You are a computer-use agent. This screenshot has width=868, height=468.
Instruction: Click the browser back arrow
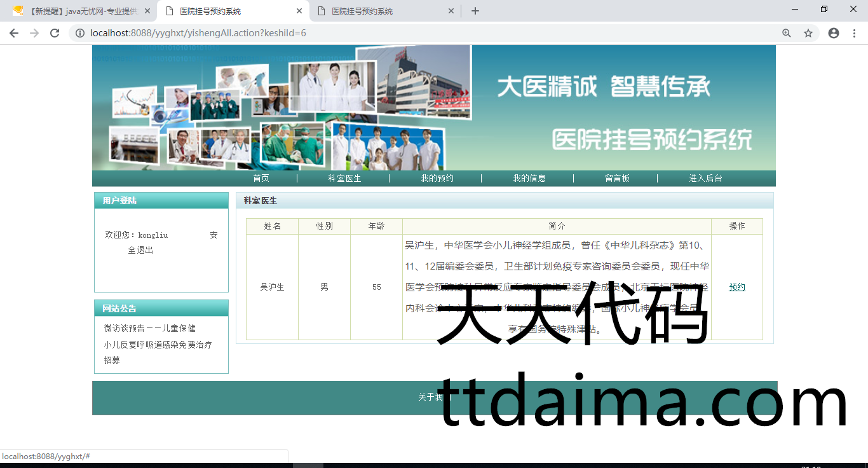click(x=14, y=33)
